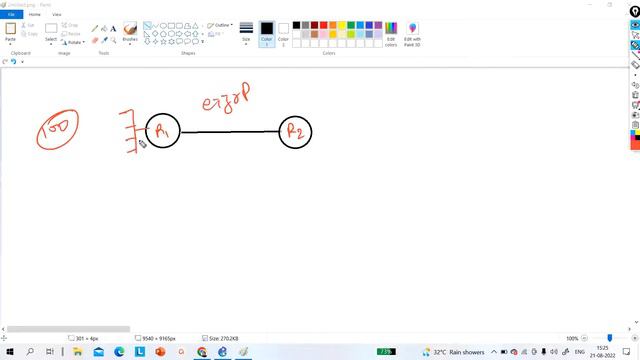Image resolution: width=640 pixels, height=360 pixels.
Task: Show hidden system tray icons
Action: coord(494,351)
